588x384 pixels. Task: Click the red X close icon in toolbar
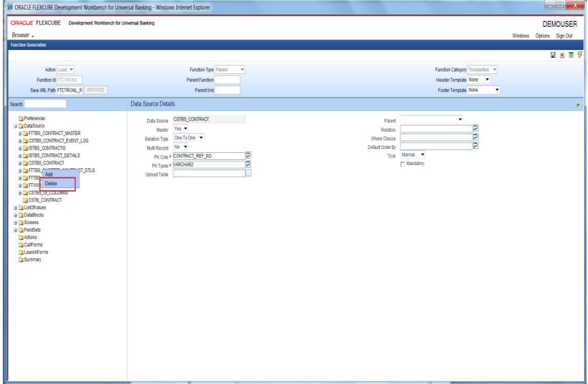(x=562, y=55)
